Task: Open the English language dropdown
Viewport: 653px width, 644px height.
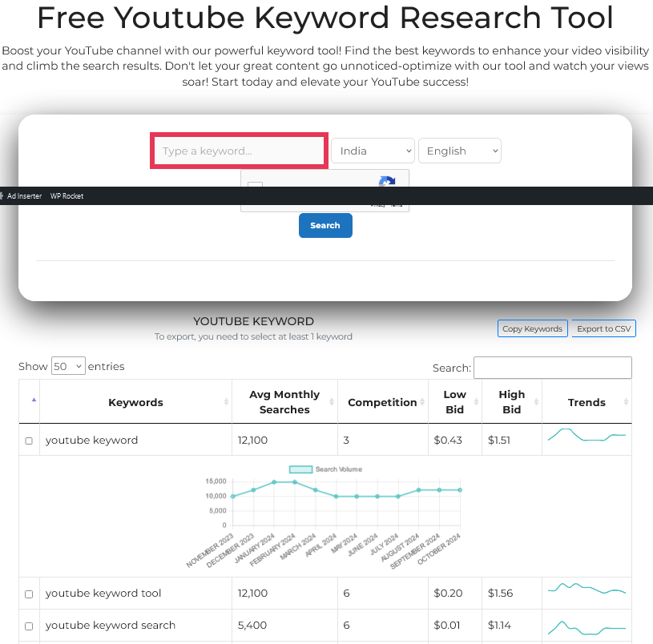Action: coord(459,151)
